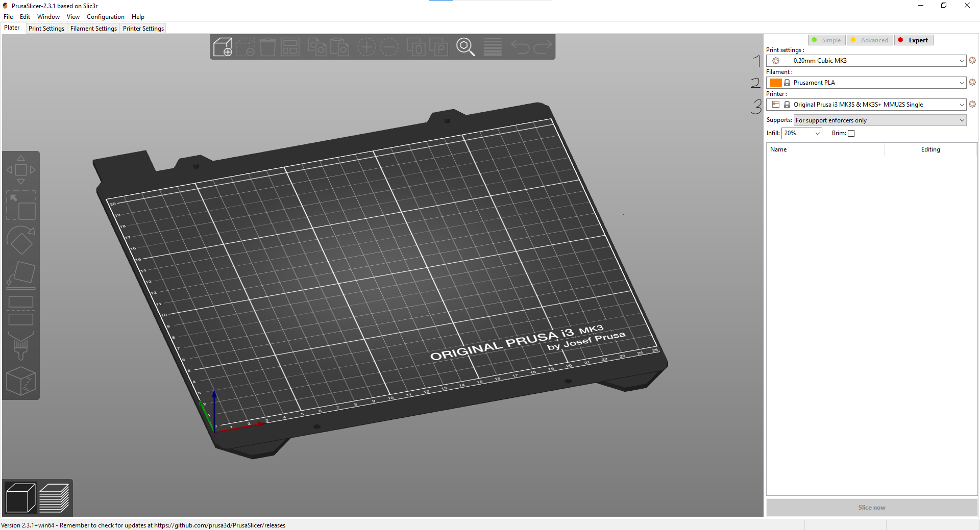Open the Printer preset dropdown
Viewport: 980px width, 530px height.
[866, 105]
